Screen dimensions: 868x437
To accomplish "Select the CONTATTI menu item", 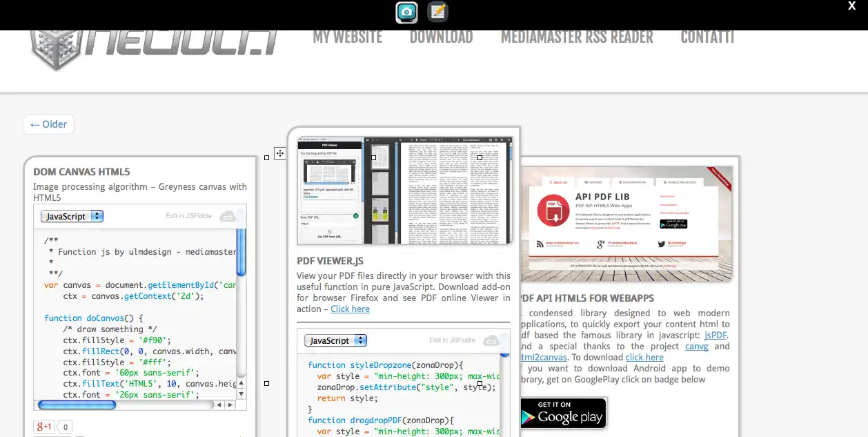I will click(707, 37).
